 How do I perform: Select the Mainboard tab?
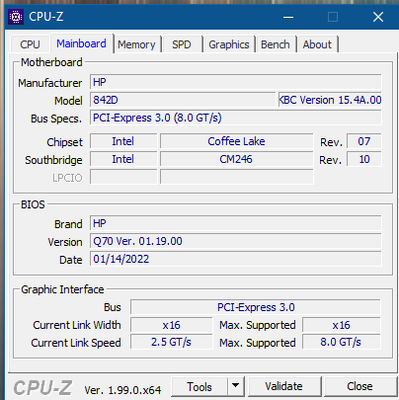(81, 43)
